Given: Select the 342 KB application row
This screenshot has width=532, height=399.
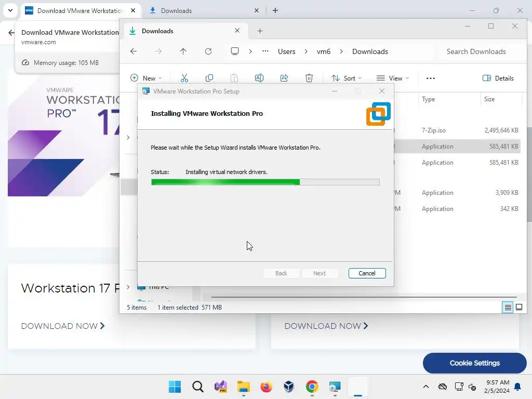Looking at the screenshot, I should [456, 209].
